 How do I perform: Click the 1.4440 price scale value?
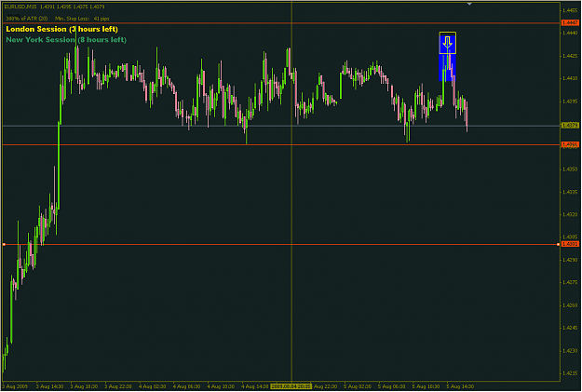point(570,33)
